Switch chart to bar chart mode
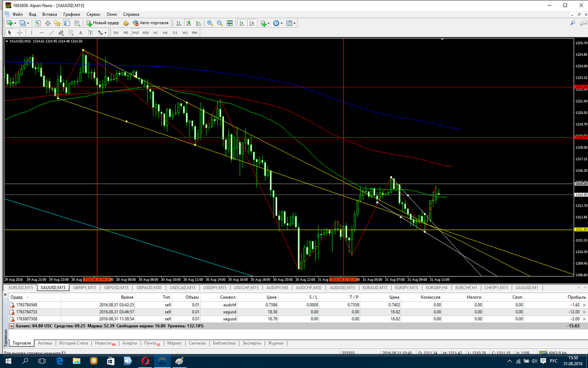This screenshot has width=588, height=368. coord(179,23)
